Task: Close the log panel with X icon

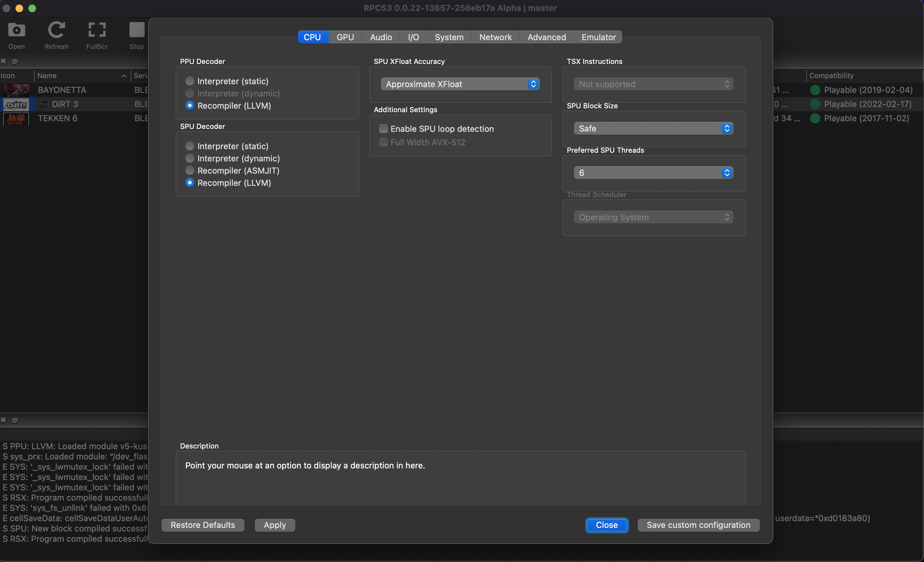Action: pyautogui.click(x=3, y=420)
